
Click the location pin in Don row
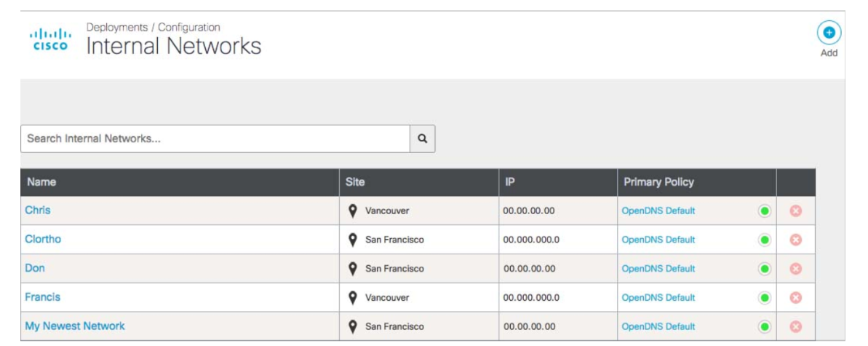click(352, 269)
